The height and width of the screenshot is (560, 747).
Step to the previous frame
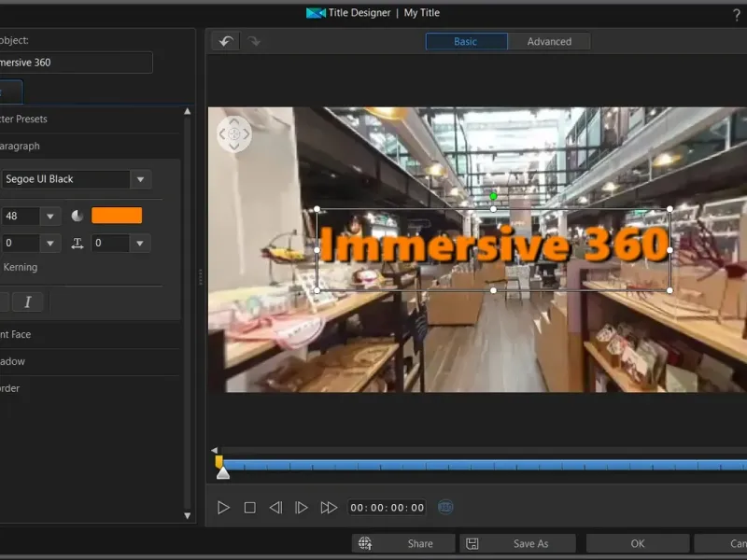pos(275,508)
